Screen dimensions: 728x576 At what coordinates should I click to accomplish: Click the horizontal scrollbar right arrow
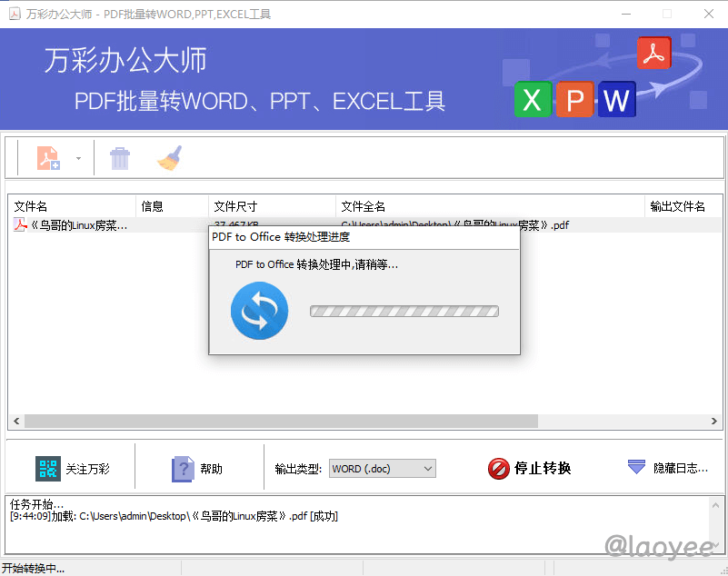pyautogui.click(x=715, y=422)
